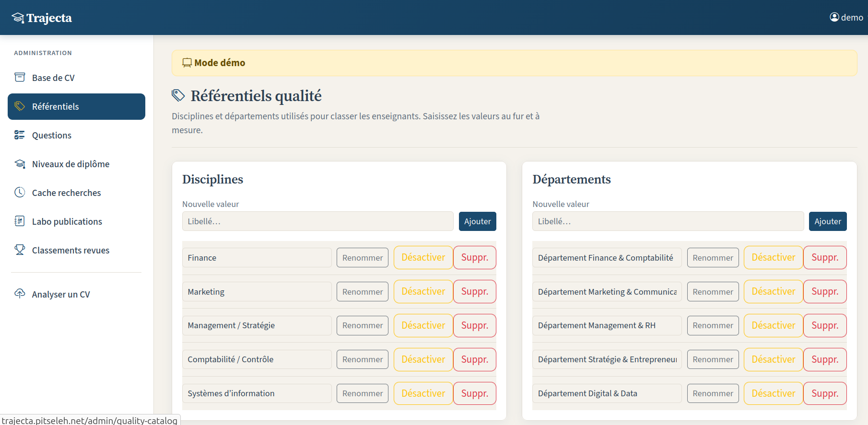Select Classements revues in sidebar

point(76,250)
